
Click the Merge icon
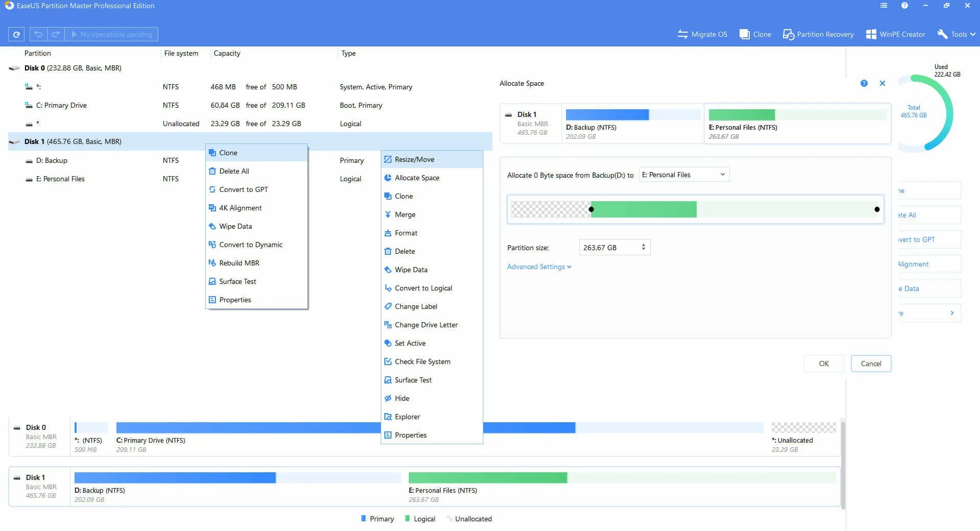388,214
